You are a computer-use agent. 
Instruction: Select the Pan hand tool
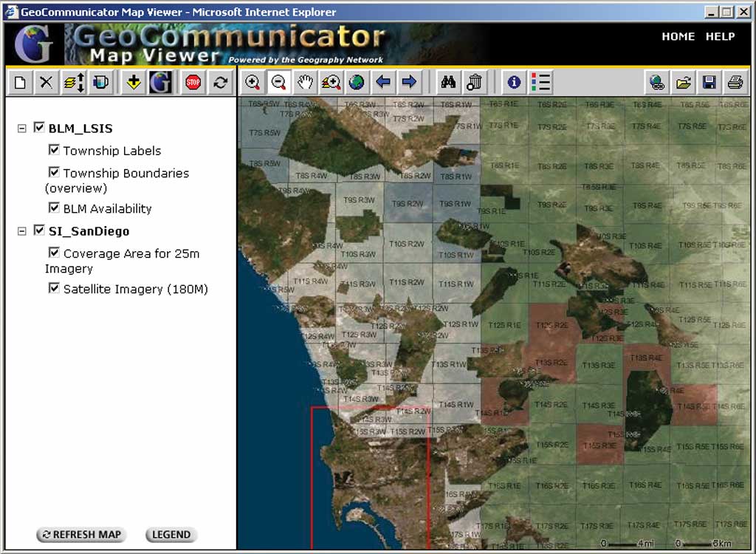(x=305, y=83)
